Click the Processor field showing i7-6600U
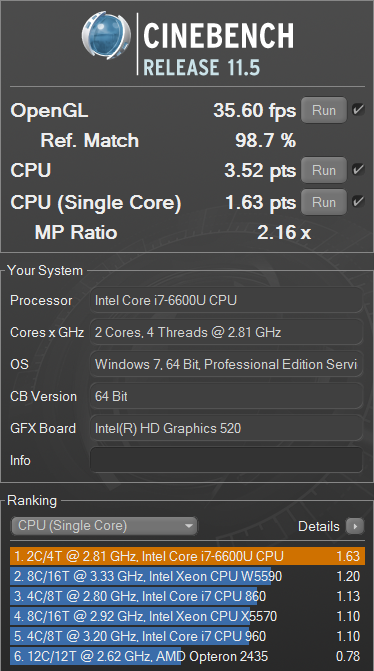This screenshot has width=374, height=671. tap(226, 300)
